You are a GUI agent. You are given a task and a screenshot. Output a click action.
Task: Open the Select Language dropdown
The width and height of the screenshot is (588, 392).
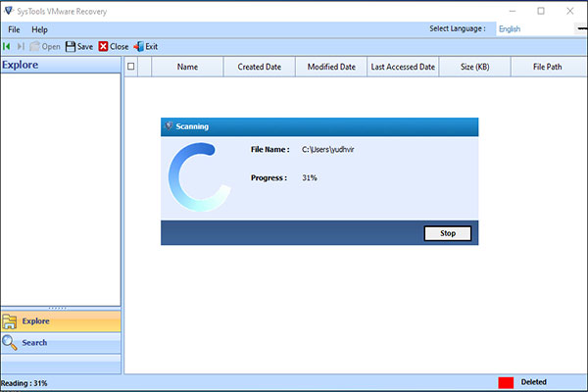point(541,28)
